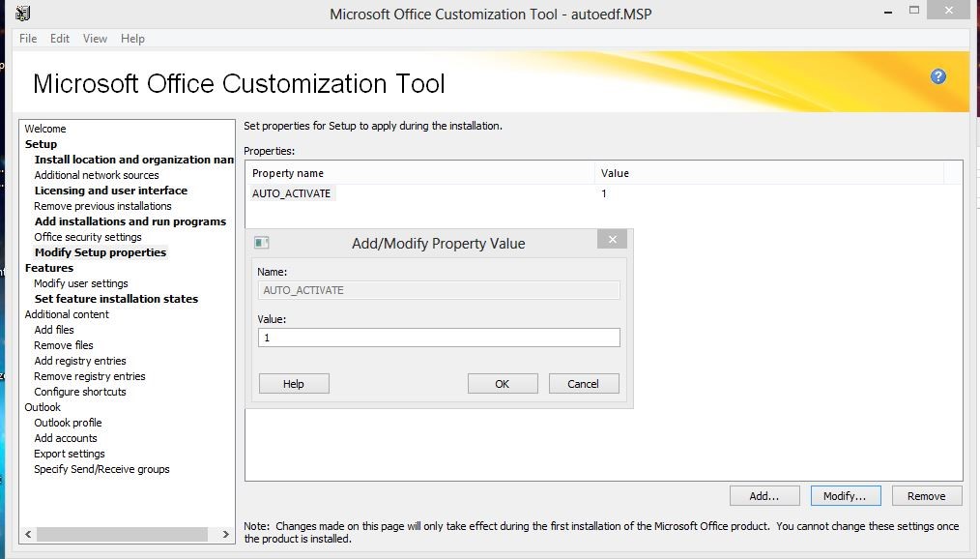Open the Edit menu
This screenshot has height=559, width=980.
(x=60, y=39)
